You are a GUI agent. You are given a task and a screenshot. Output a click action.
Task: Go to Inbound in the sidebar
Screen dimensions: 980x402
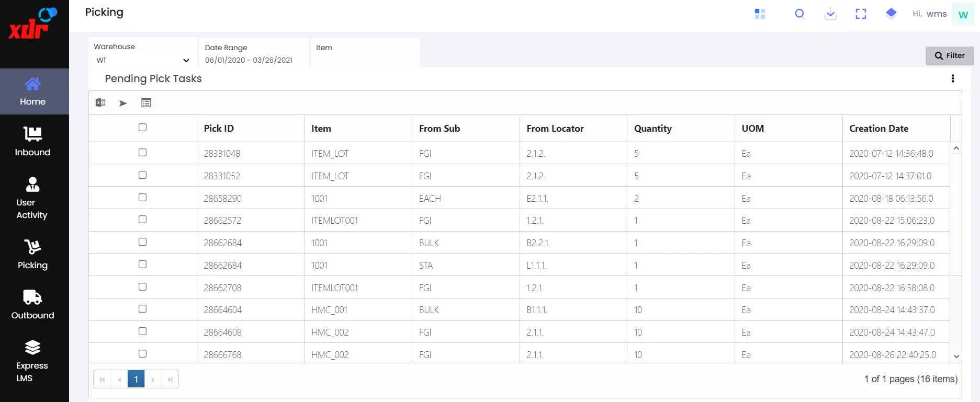(32, 141)
